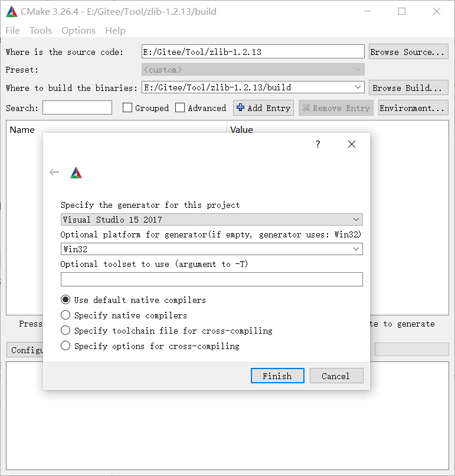Click the plus icon on Add Entry
Viewport: 455px width, 476px height.
click(x=240, y=107)
